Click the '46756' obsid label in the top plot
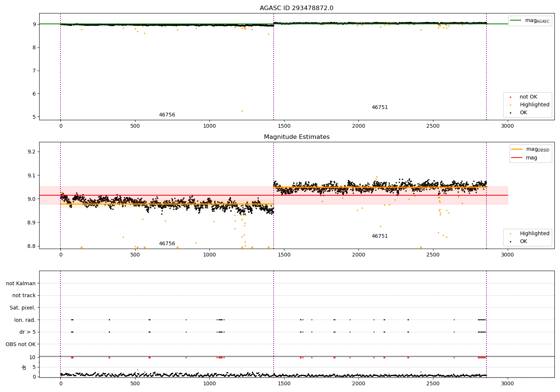Image resolution: width=560 pixels, height=392 pixels. [x=167, y=115]
